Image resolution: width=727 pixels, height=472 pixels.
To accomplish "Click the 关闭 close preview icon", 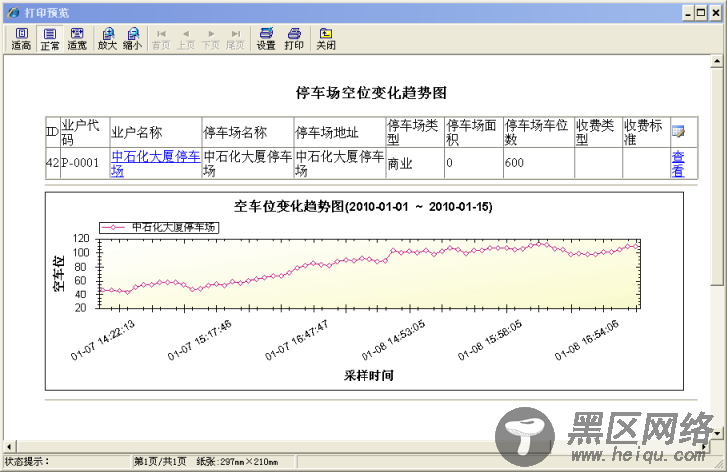I will tap(325, 39).
